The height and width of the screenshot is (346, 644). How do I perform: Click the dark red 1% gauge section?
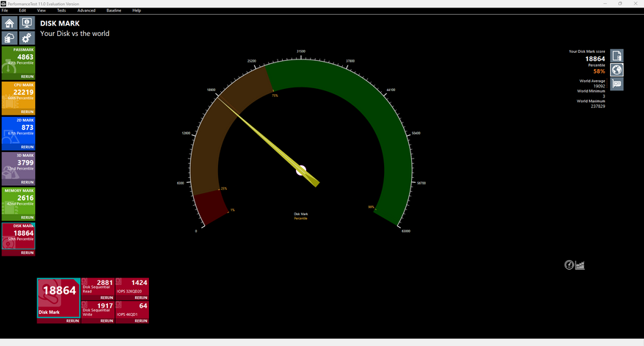pos(212,207)
